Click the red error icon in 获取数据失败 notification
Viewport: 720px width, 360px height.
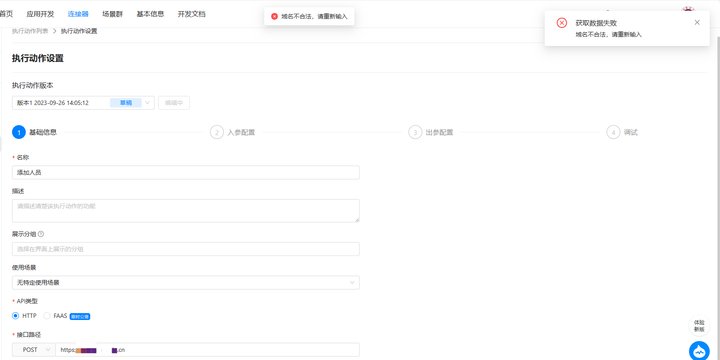tap(561, 23)
